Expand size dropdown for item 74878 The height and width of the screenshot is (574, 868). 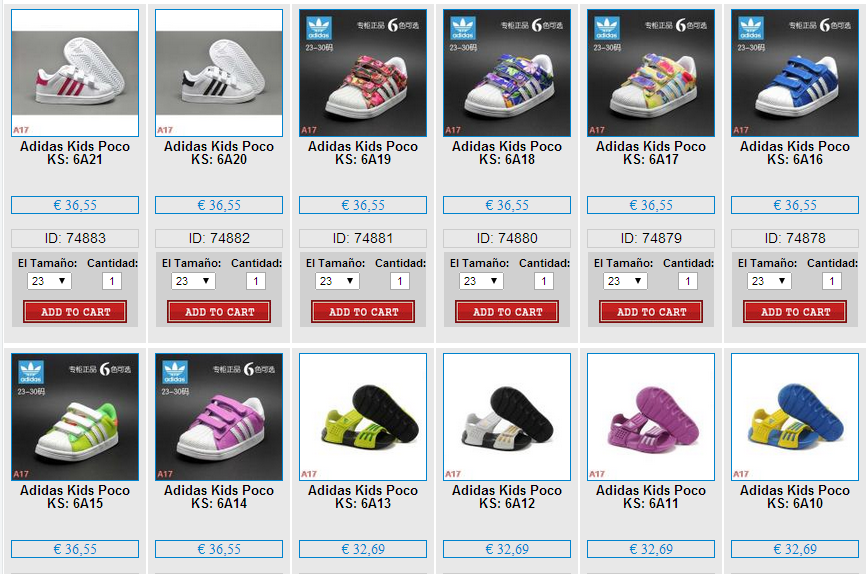769,281
